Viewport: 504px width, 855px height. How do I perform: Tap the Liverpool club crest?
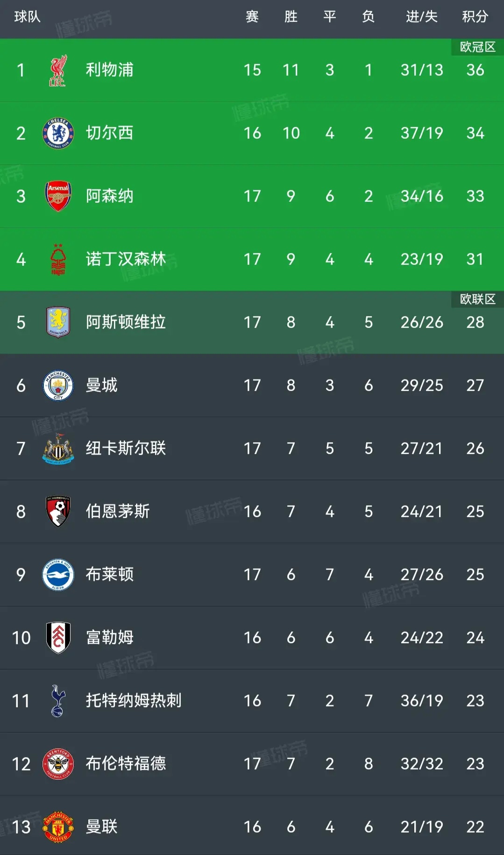tap(58, 71)
